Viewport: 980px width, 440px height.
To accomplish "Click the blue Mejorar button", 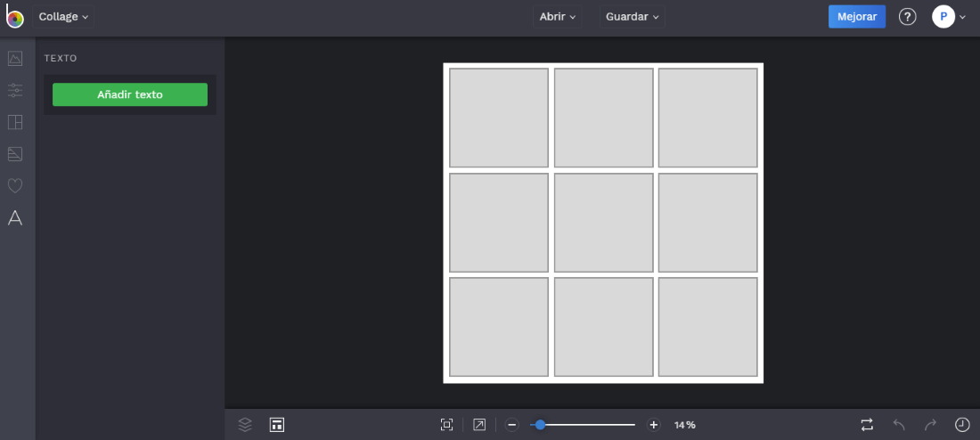I will pyautogui.click(x=856, y=17).
